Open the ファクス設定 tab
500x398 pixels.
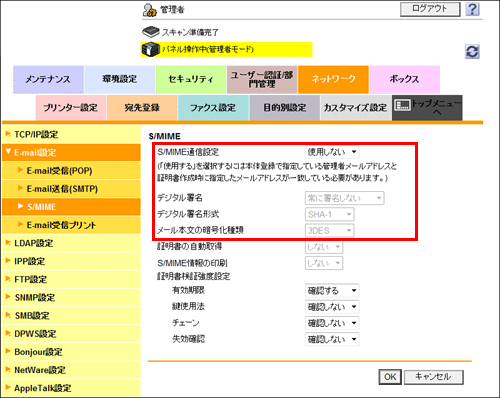(x=213, y=108)
